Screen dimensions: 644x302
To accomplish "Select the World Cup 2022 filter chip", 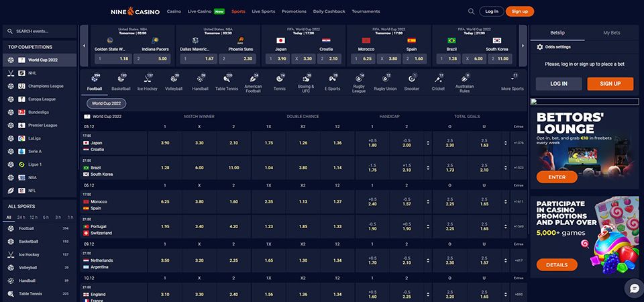I will pyautogui.click(x=107, y=103).
